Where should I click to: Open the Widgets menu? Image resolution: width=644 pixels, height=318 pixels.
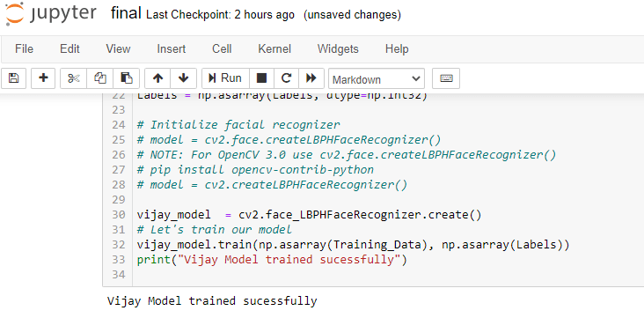338,49
